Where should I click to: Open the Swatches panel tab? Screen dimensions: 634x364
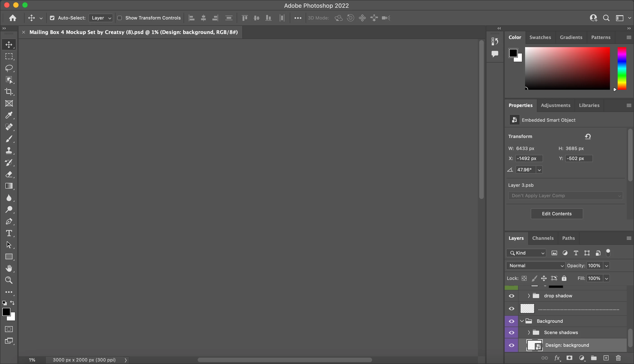[x=540, y=37]
